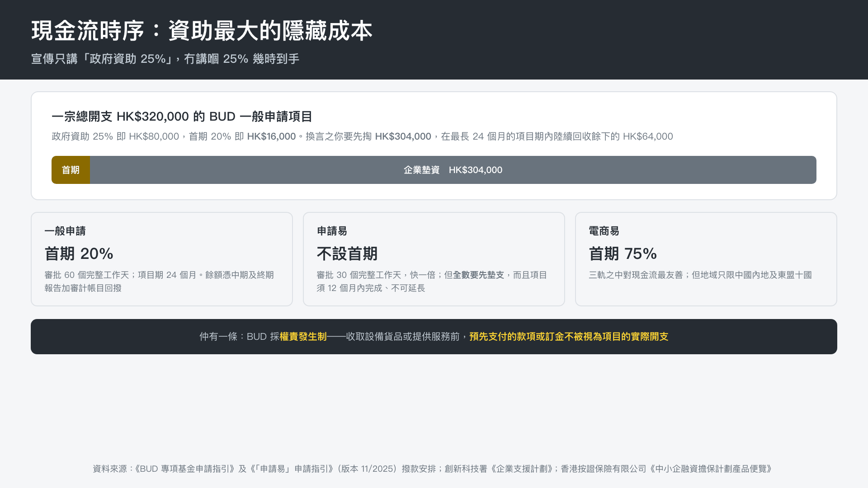Select the 一般申請 card title
Viewport: 868px width, 488px height.
(x=65, y=231)
